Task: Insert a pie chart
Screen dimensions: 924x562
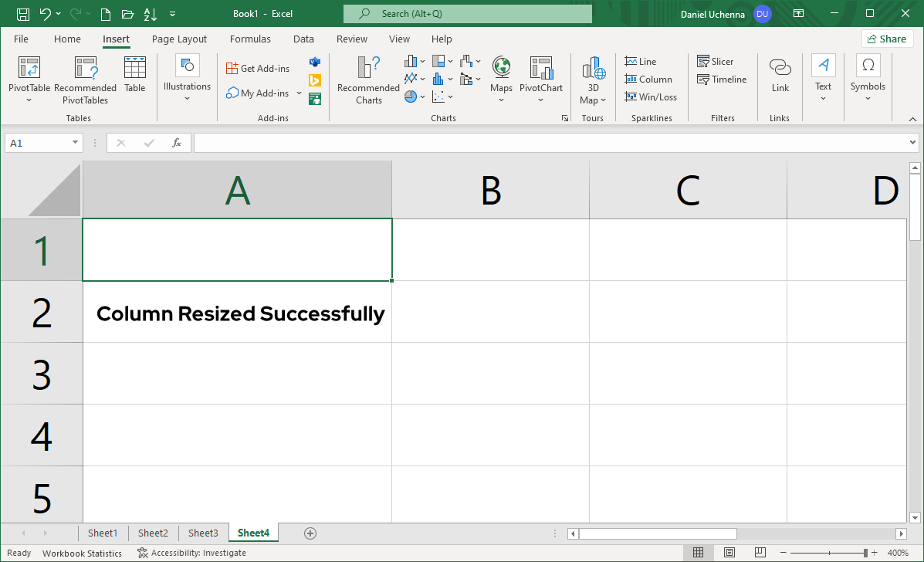Action: (x=410, y=96)
